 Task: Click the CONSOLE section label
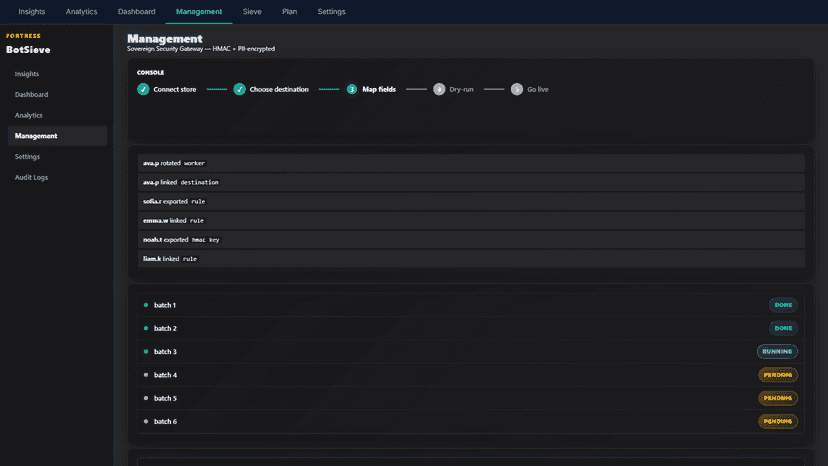(150, 72)
